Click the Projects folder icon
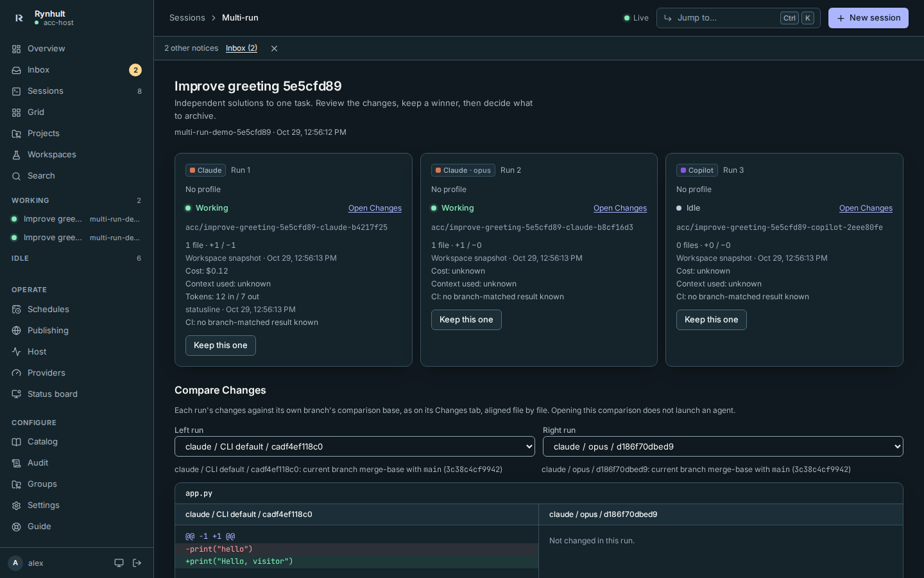This screenshot has width=924, height=578. pyautogui.click(x=16, y=134)
